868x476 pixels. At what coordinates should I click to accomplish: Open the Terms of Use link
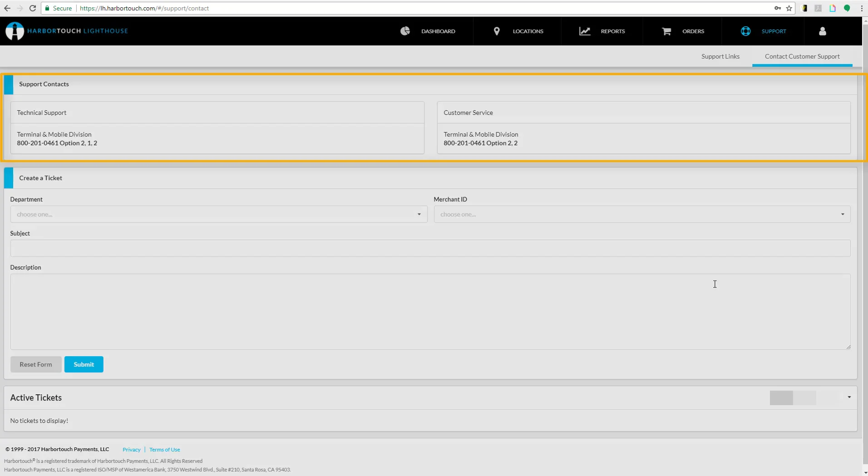point(165,450)
